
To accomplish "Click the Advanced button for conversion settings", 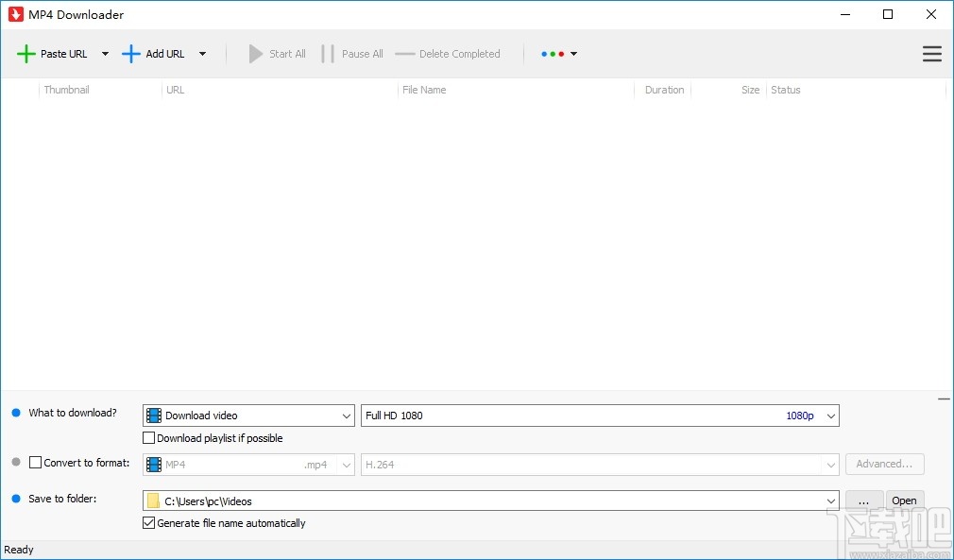I will (x=884, y=464).
